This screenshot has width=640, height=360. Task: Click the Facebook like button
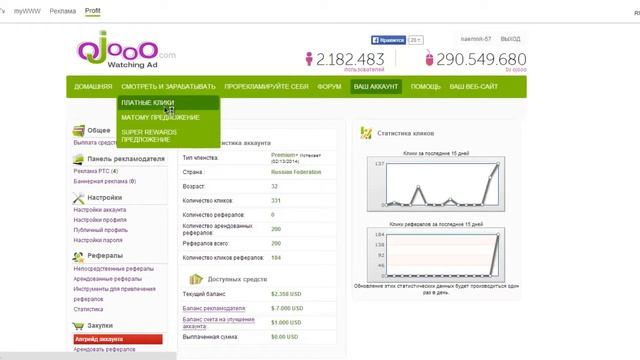pyautogui.click(x=388, y=40)
